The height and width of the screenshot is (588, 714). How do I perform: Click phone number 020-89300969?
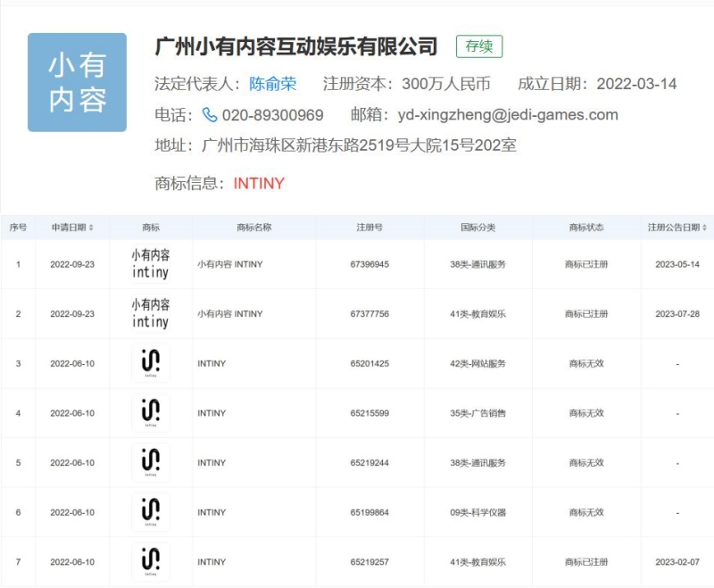click(272, 115)
